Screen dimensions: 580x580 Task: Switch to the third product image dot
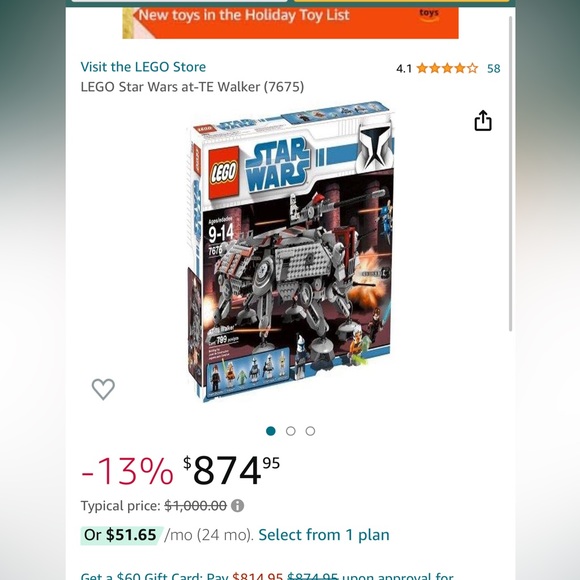click(x=310, y=431)
